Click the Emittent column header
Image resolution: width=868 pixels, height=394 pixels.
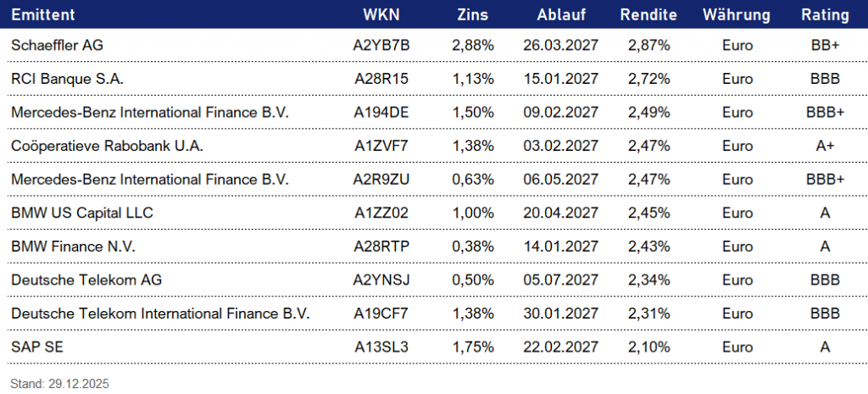coord(43,14)
